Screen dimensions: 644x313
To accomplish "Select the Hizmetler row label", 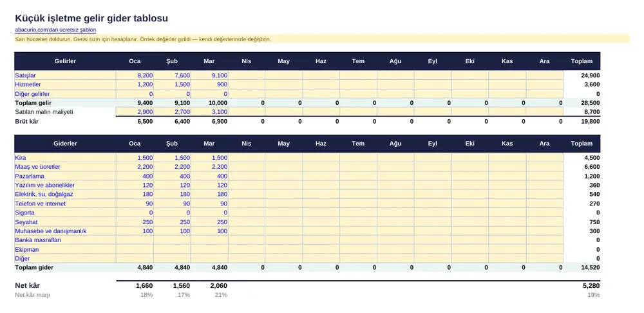I will click(28, 84).
